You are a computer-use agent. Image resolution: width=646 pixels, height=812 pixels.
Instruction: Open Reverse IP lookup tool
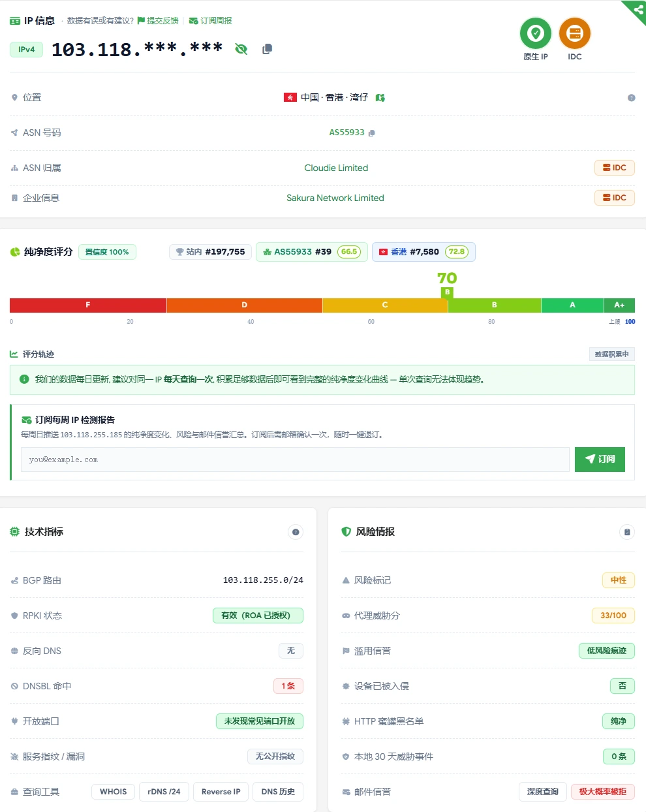[221, 792]
